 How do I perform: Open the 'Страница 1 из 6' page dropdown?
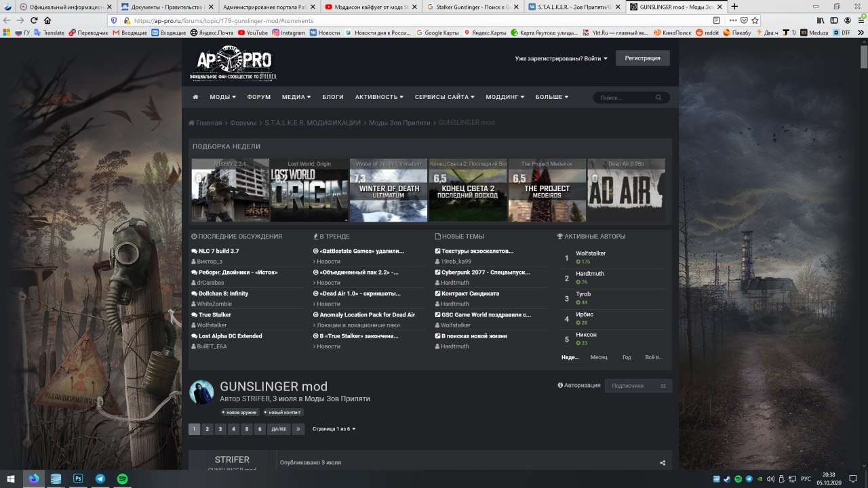334,429
